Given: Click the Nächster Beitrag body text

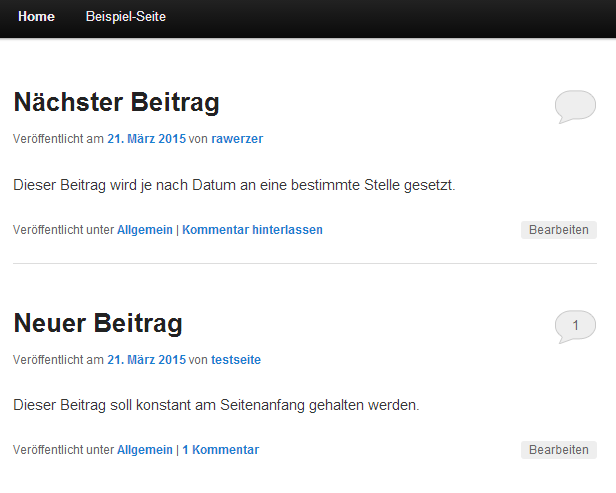Looking at the screenshot, I should tap(235, 185).
